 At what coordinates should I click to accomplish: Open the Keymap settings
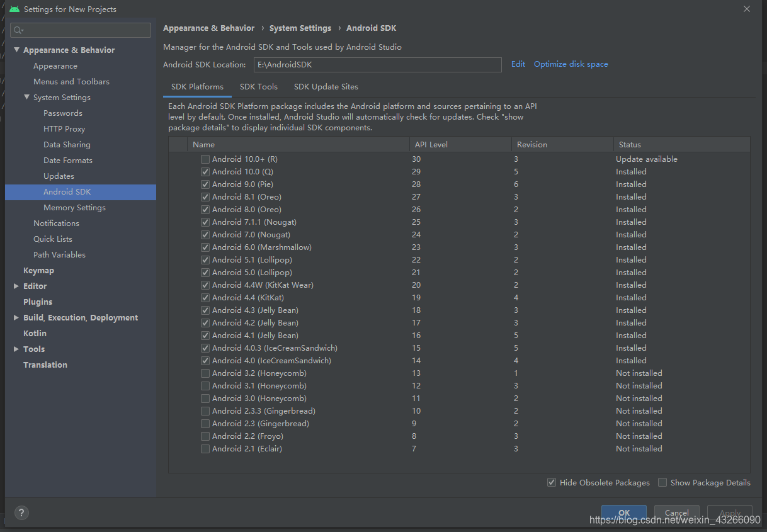38,271
